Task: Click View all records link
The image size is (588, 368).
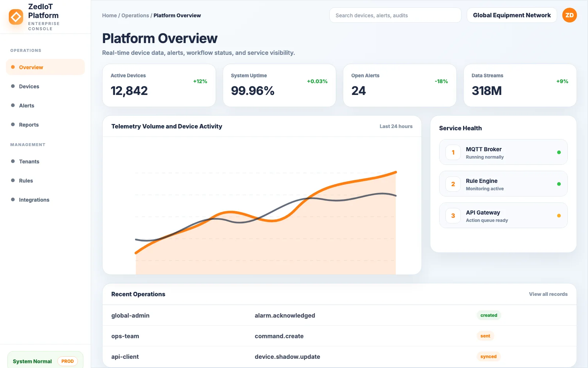Action: point(548,294)
